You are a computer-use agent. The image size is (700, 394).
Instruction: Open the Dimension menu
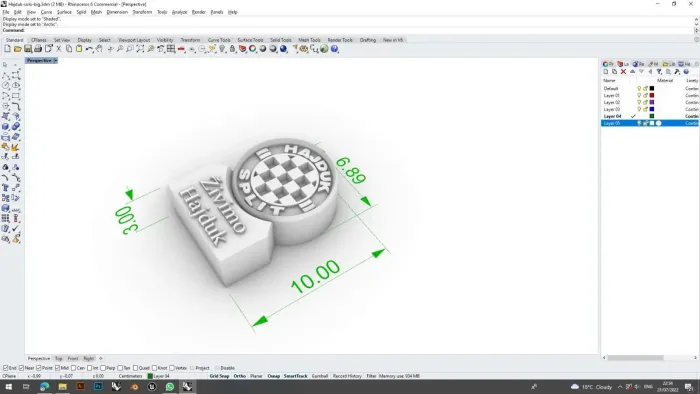[117, 12]
